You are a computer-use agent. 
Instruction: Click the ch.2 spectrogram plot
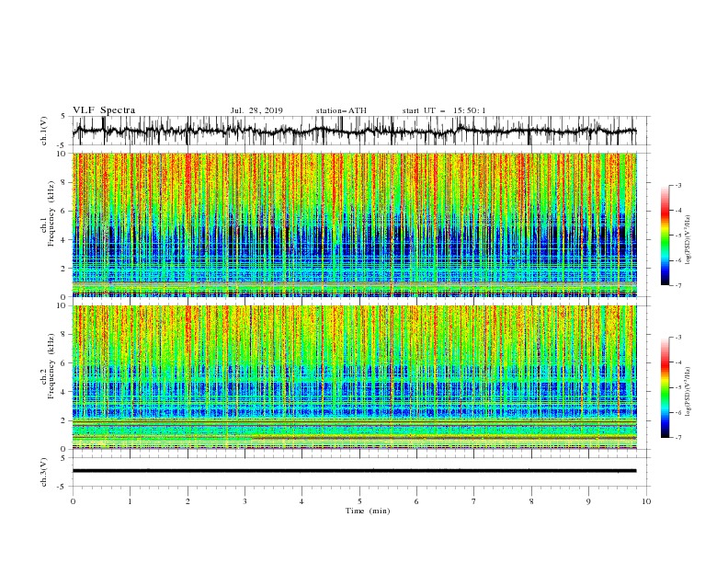[x=355, y=377]
